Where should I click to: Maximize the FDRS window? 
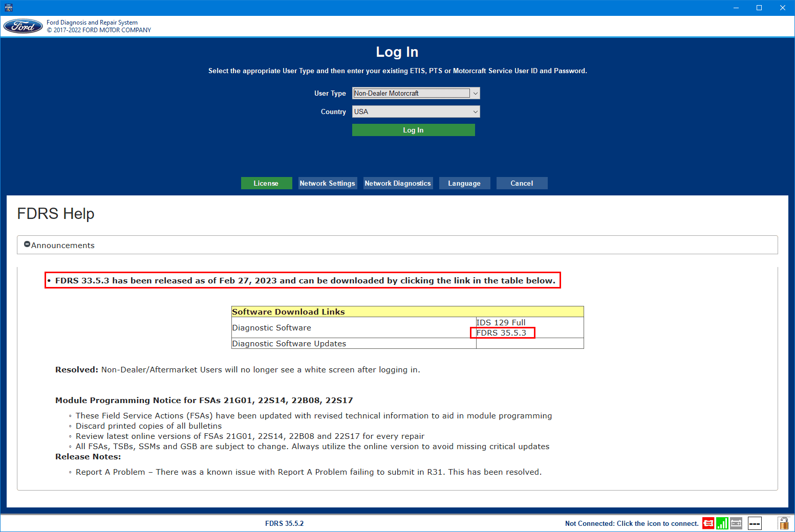click(759, 8)
